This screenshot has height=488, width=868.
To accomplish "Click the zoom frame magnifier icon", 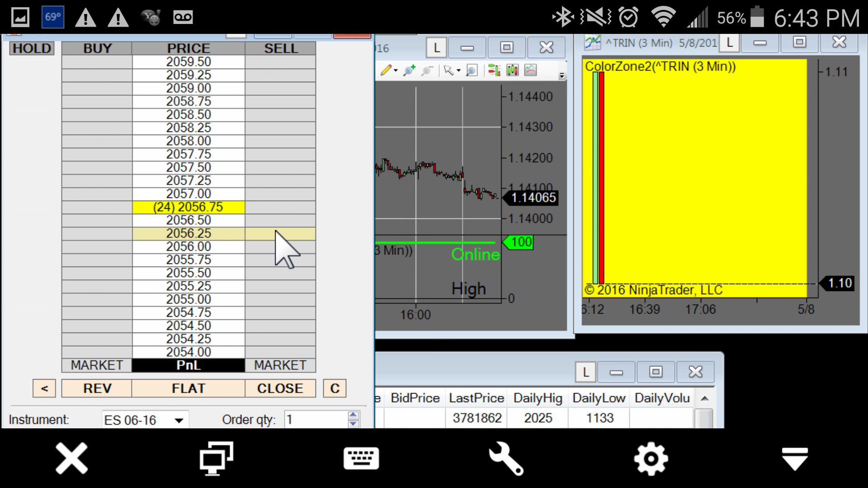I will (x=472, y=70).
